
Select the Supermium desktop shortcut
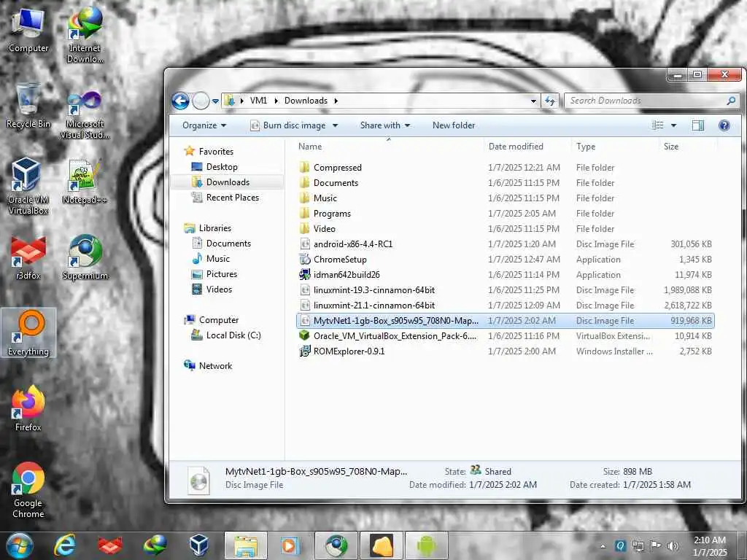85,257
